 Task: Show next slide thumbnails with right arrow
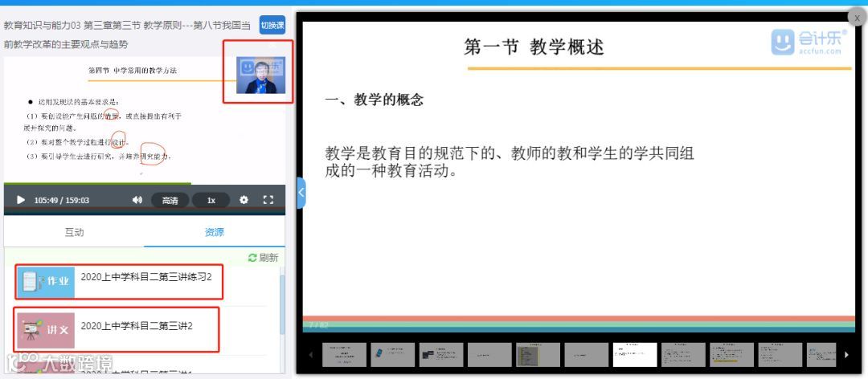[845, 355]
